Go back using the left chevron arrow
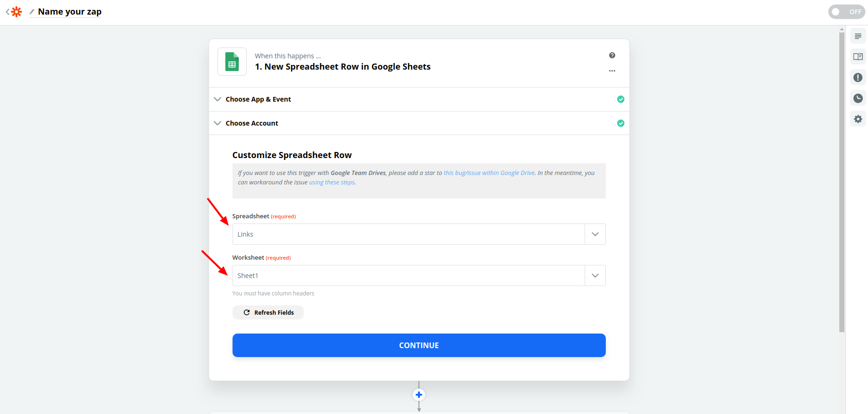868x414 pixels. pos(8,12)
